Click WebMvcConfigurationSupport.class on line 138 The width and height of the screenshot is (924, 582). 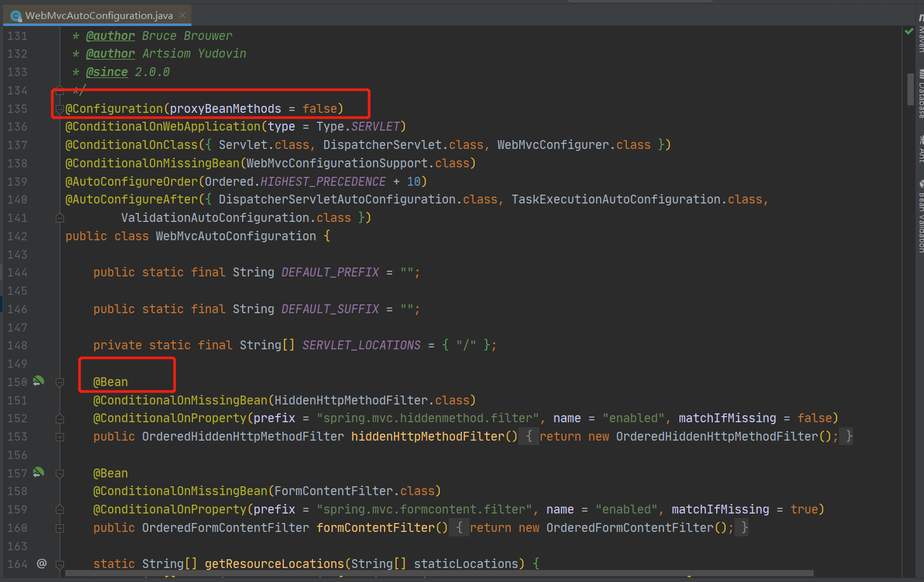pyautogui.click(x=357, y=163)
